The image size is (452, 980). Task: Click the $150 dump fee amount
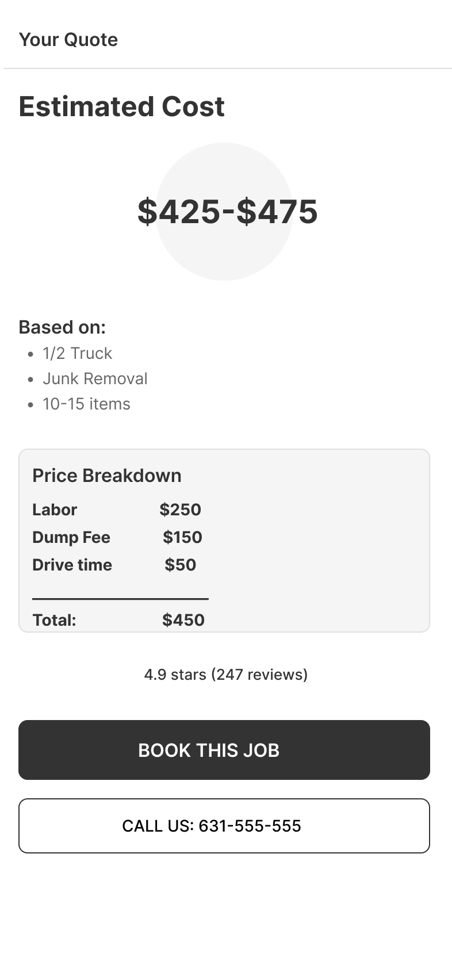point(182,537)
